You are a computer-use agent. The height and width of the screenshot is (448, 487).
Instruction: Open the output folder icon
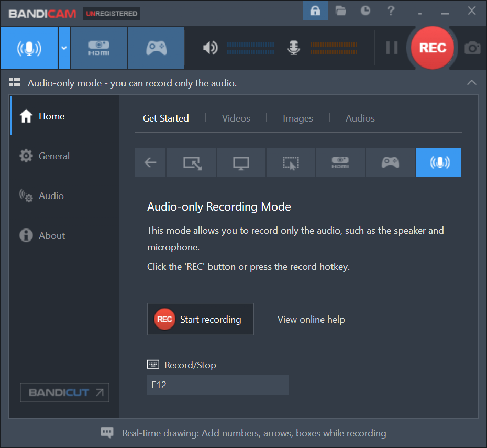point(340,11)
